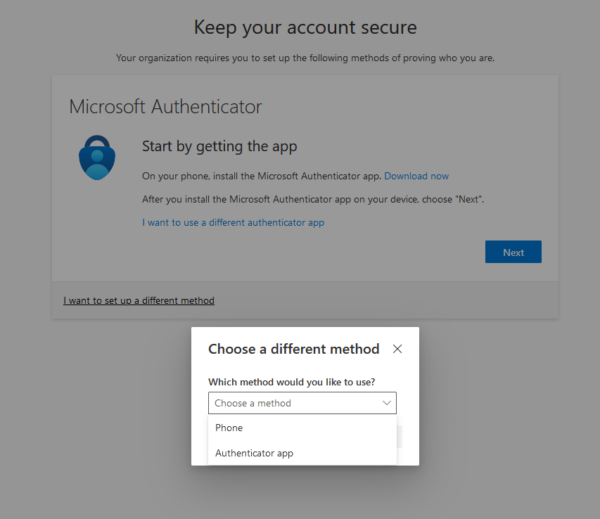Select the Phone option from the list
The width and height of the screenshot is (600, 519).
pos(302,428)
